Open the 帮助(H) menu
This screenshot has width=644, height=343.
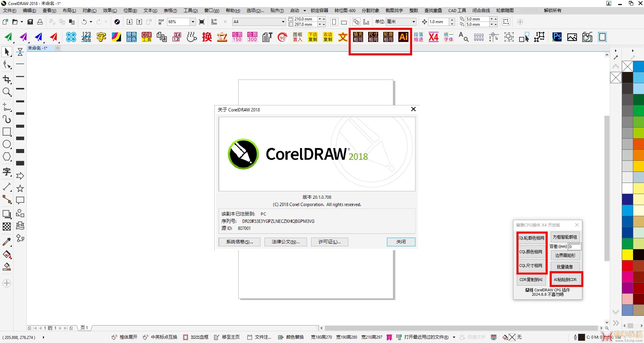(x=233, y=11)
